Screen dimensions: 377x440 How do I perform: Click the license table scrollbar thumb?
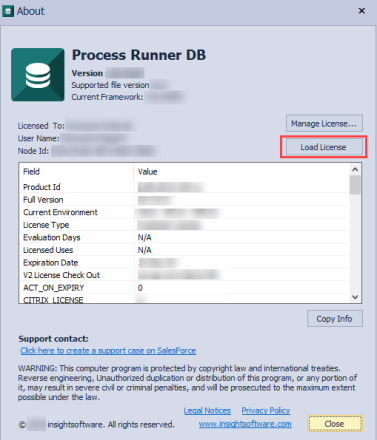(x=355, y=185)
